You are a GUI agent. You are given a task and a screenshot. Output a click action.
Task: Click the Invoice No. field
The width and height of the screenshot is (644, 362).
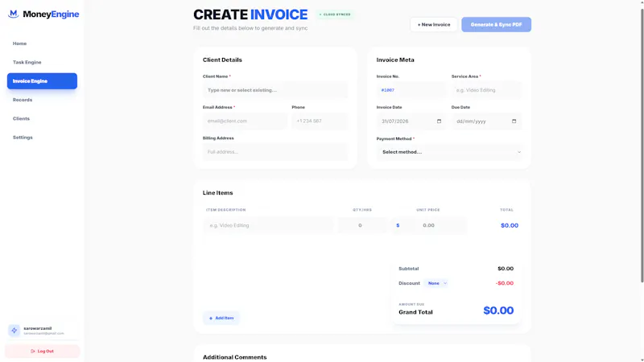(411, 90)
